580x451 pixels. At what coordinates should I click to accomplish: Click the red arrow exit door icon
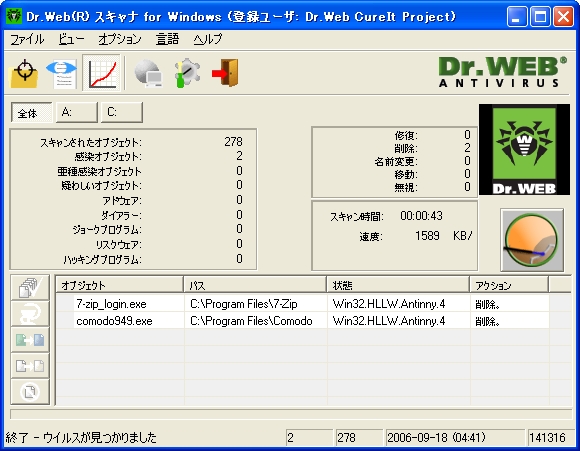coord(225,73)
